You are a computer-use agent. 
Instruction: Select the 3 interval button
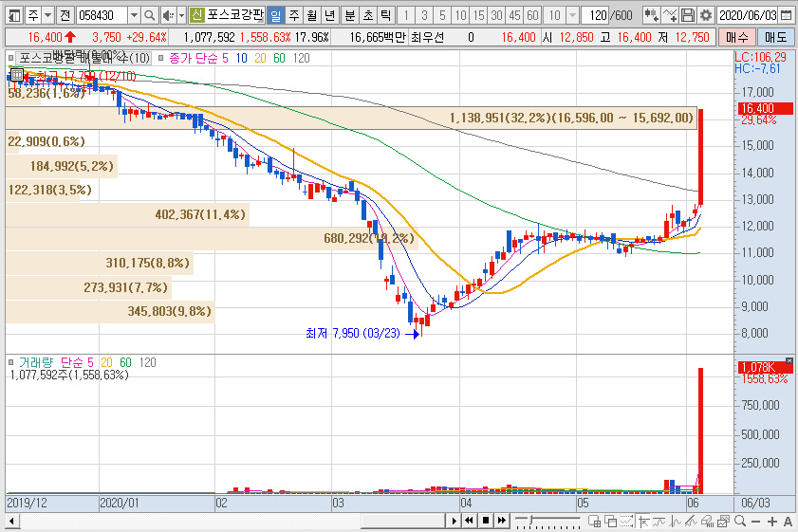tap(424, 15)
